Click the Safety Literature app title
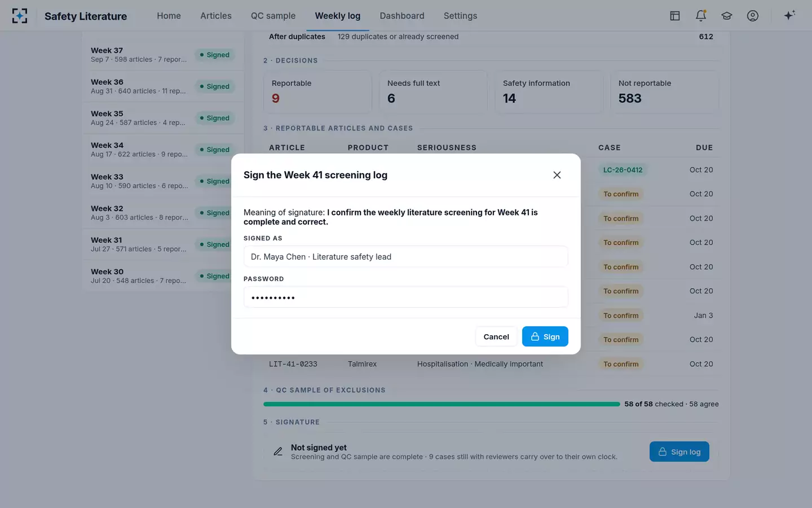Viewport: 812px width, 508px height. click(86, 16)
